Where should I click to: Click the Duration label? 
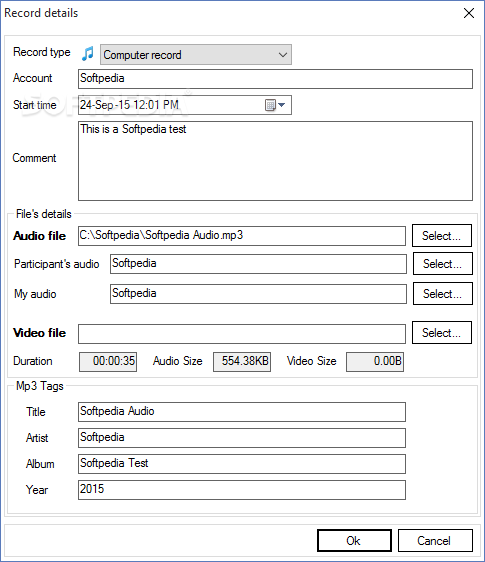pos(33,361)
